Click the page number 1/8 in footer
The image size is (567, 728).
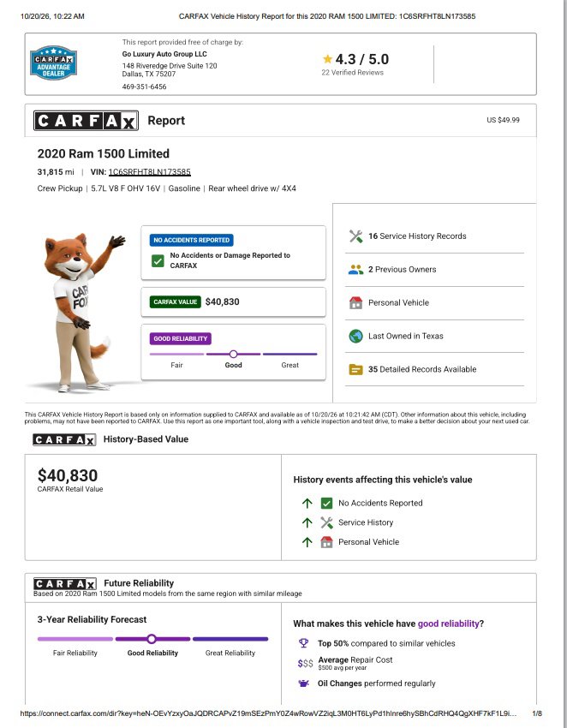pos(537,713)
